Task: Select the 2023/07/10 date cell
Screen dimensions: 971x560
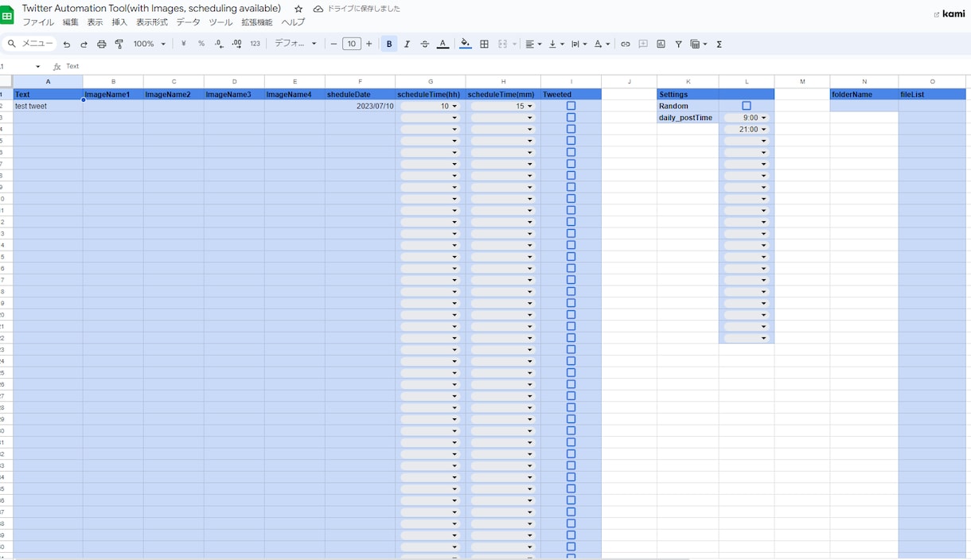Action: coord(360,106)
